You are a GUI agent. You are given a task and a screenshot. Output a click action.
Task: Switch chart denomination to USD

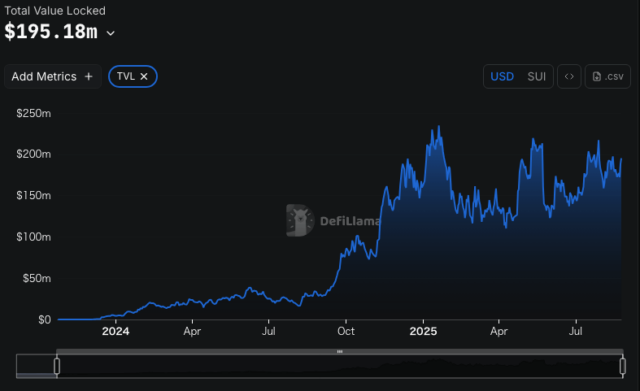[502, 76]
